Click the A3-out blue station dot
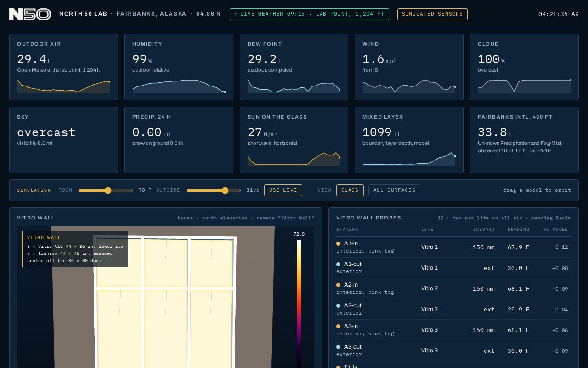The height and width of the screenshot is (368, 588). [x=339, y=347]
